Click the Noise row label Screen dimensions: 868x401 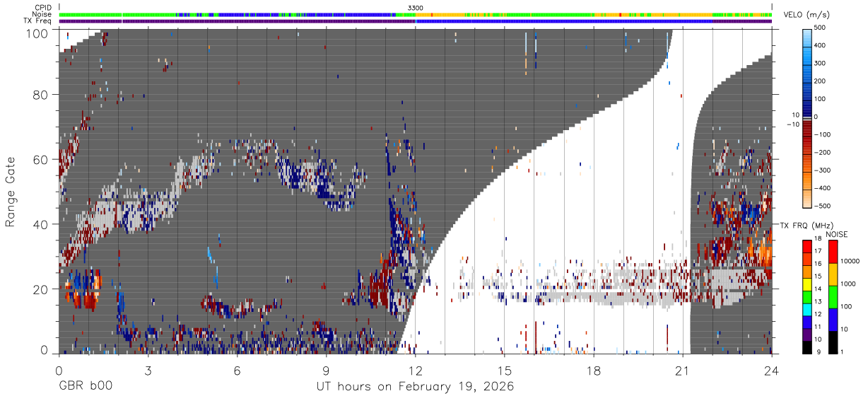tap(43, 14)
